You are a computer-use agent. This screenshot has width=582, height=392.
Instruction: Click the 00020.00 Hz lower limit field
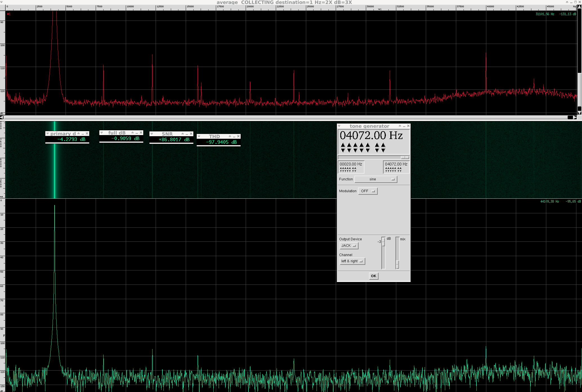351,164
